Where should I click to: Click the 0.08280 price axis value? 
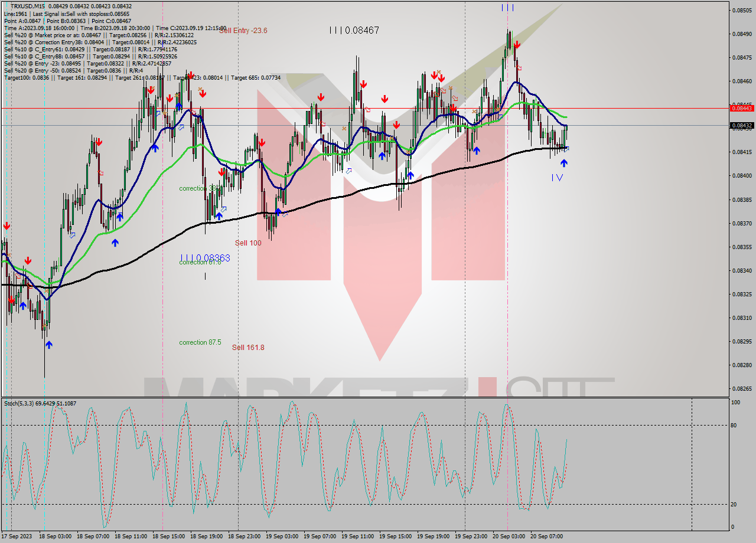[x=742, y=365]
